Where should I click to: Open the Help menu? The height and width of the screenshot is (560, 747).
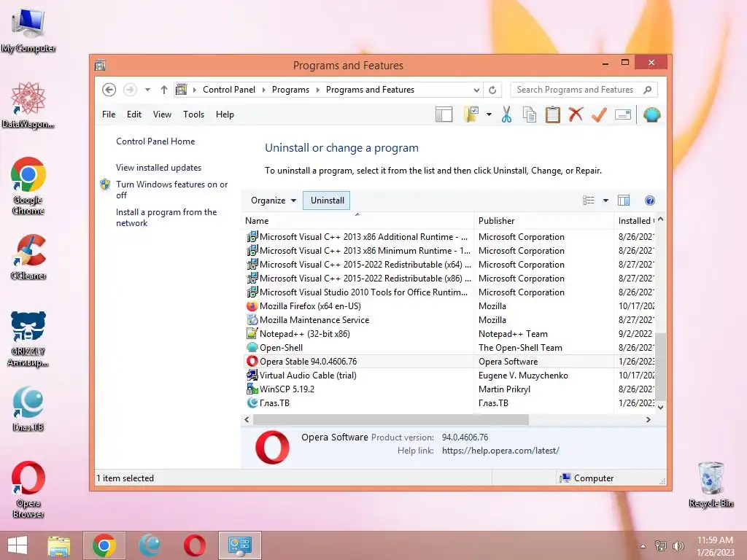[x=225, y=114]
